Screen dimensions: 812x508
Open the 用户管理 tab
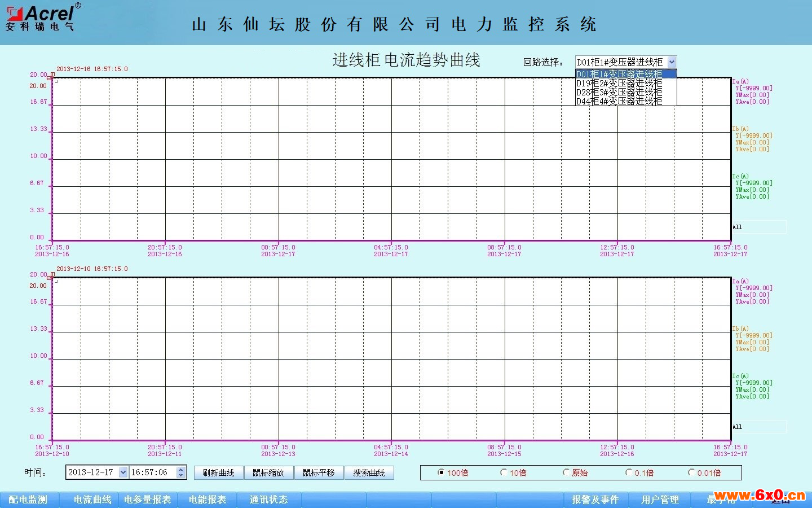pos(660,500)
